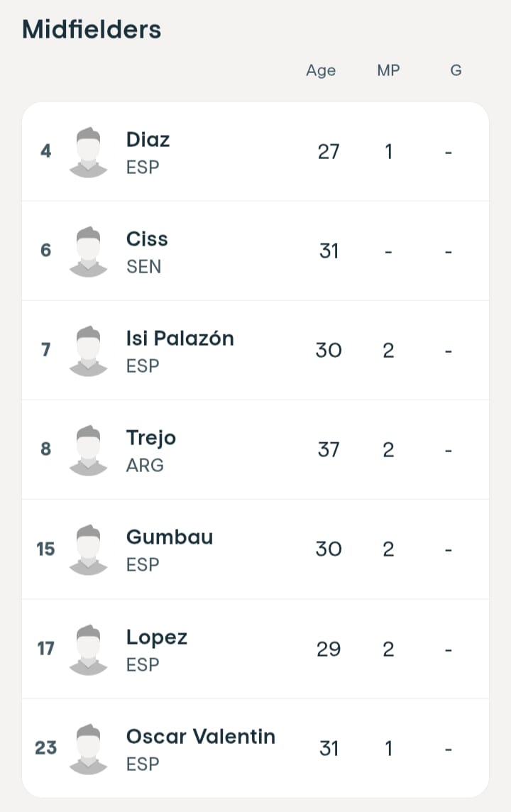Image resolution: width=511 pixels, height=812 pixels.
Task: Click Gumbau's player avatar icon
Action: tap(88, 549)
